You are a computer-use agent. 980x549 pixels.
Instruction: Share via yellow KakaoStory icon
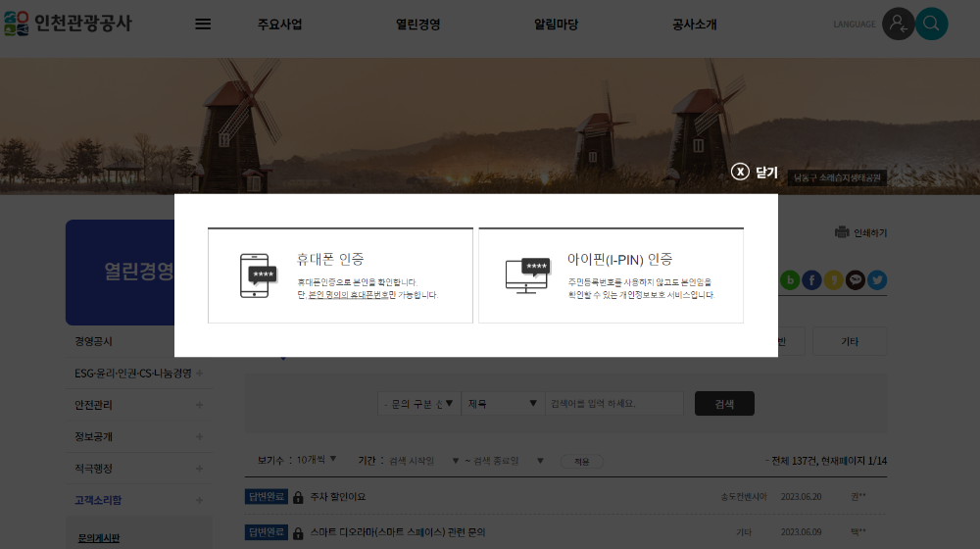[x=833, y=280]
